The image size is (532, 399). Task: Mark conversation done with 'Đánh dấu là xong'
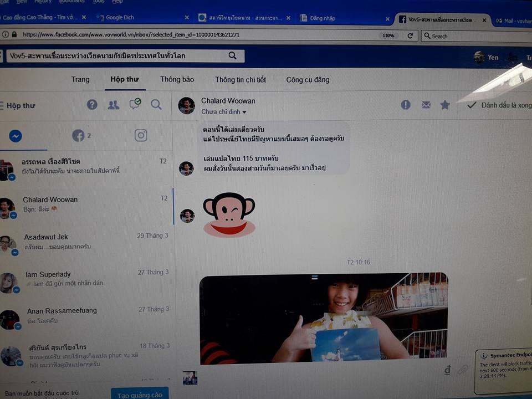499,105
